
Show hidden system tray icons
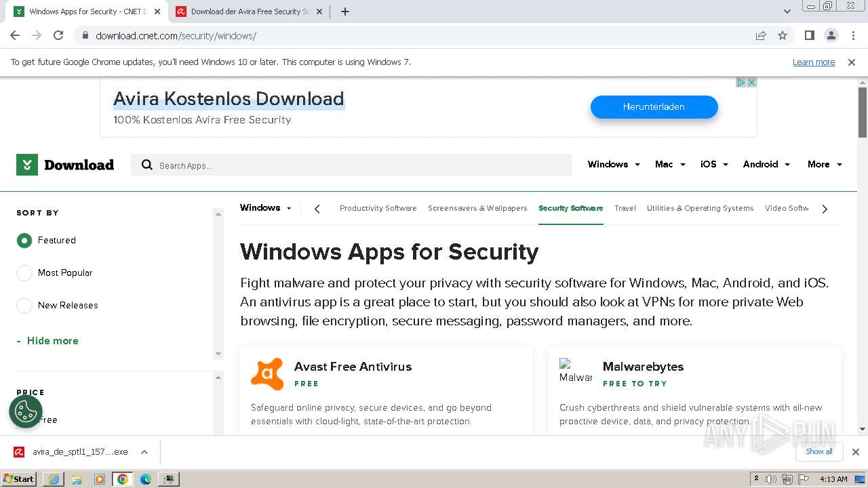point(756,479)
